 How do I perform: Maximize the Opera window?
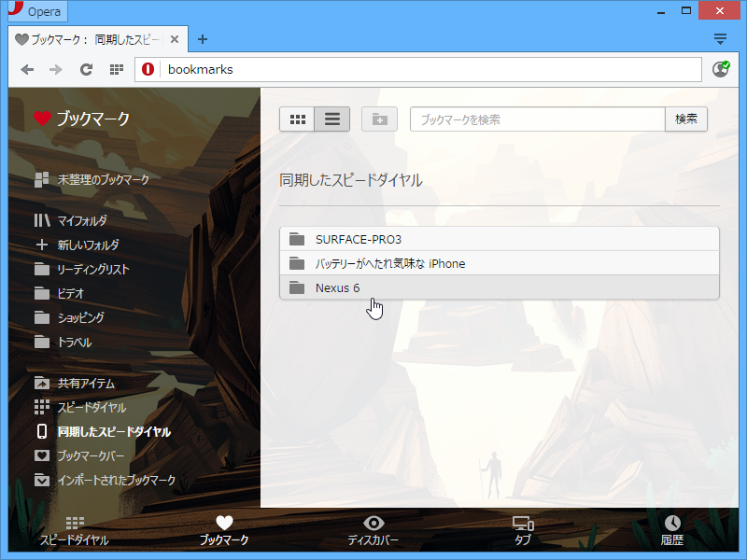point(686,11)
